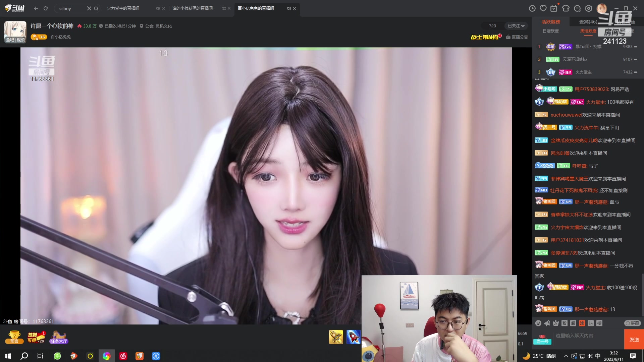Open the 男一号 fan badge selector
The width and height of the screenshot is (644, 362).
(542, 340)
